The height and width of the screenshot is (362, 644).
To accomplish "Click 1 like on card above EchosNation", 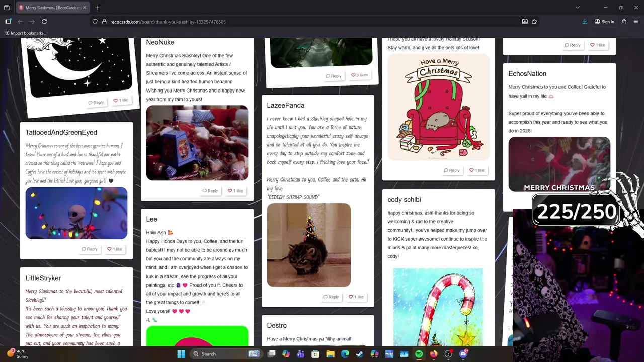I will tap(597, 45).
